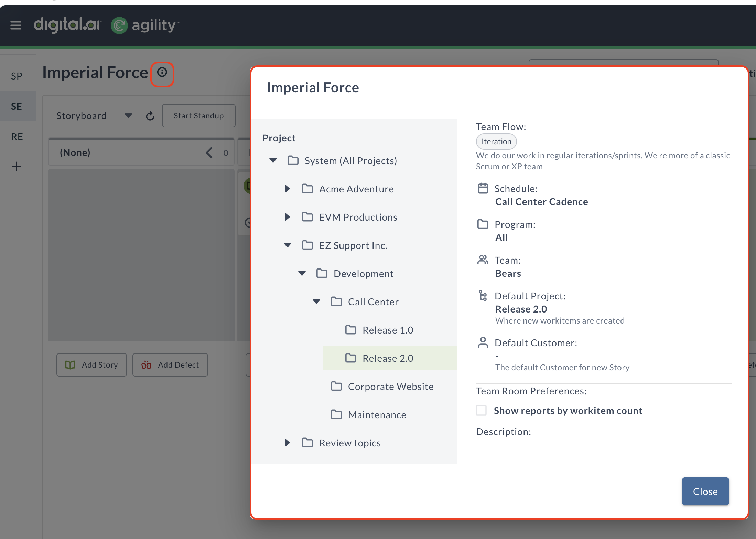This screenshot has width=756, height=539.
Task: Refresh the storyboard with the reload icon
Action: click(150, 116)
